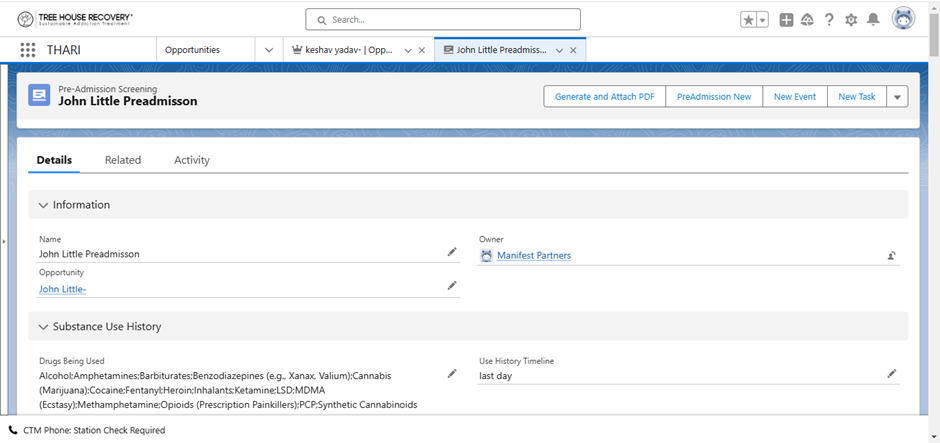Switch to the Related tab
The width and height of the screenshot is (940, 443).
[x=123, y=160]
